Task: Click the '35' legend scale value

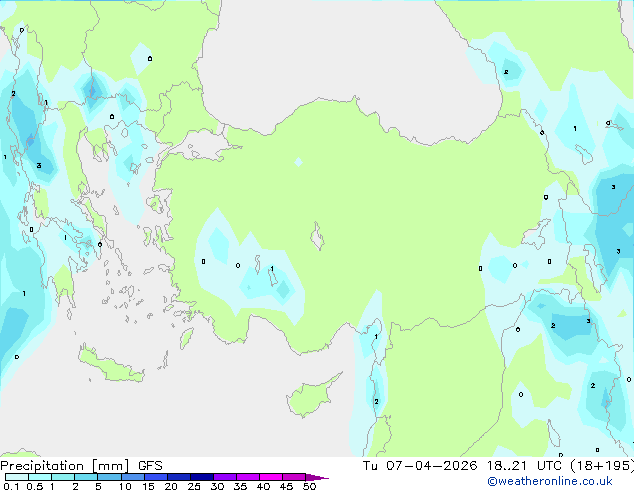Action: 240,486
